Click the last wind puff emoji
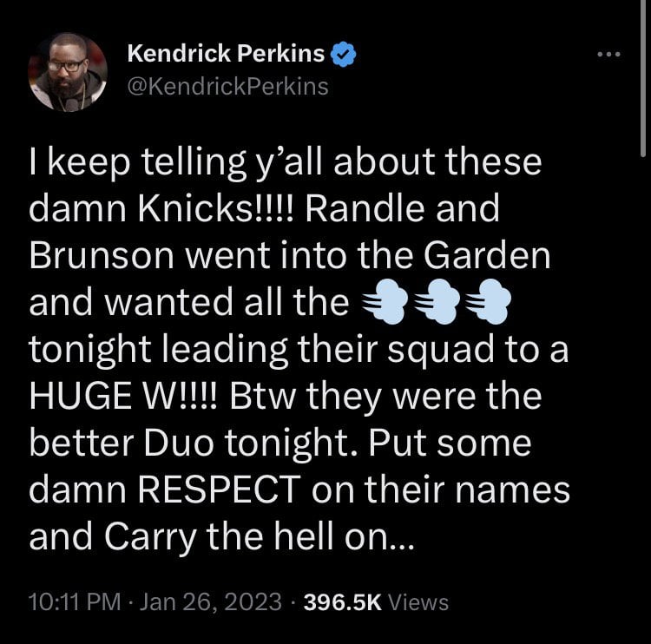Viewport: 651px width, 644px height. (x=489, y=301)
